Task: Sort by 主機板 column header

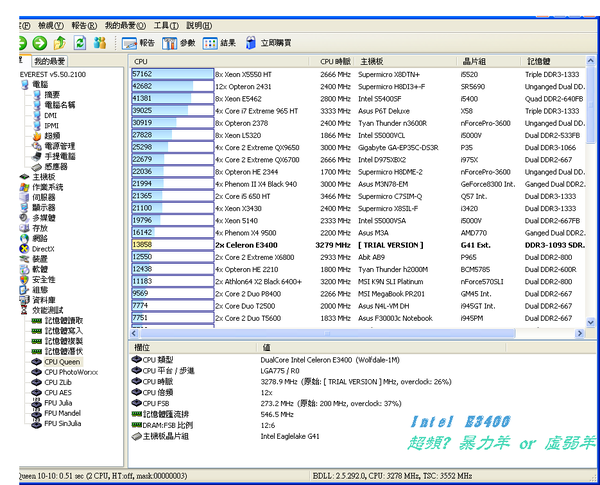Action: point(405,61)
